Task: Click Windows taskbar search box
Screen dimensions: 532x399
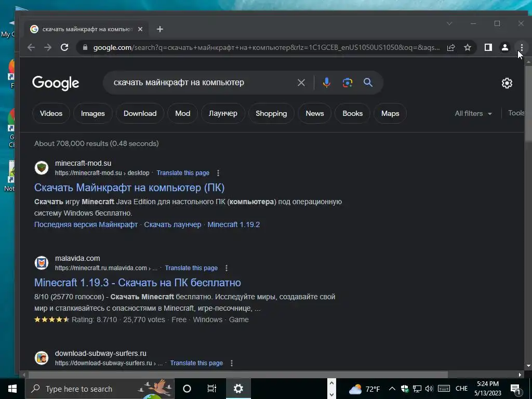Action: [x=100, y=389]
